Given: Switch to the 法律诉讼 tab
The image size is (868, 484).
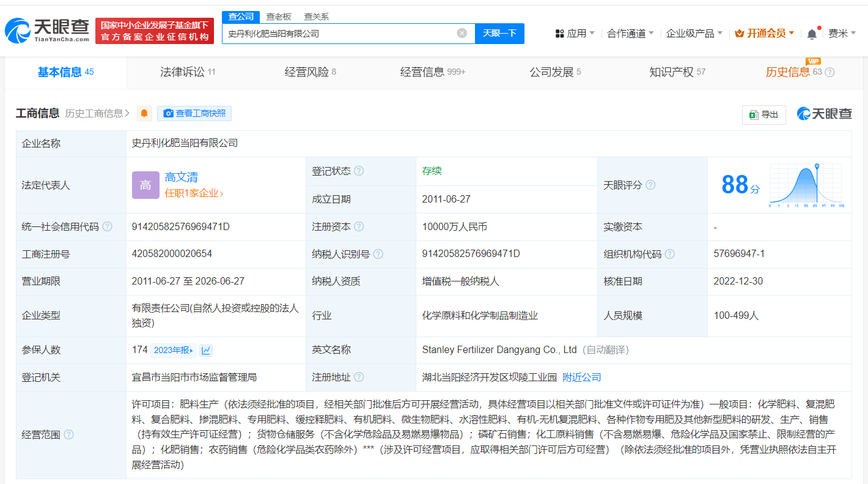Looking at the screenshot, I should (188, 72).
